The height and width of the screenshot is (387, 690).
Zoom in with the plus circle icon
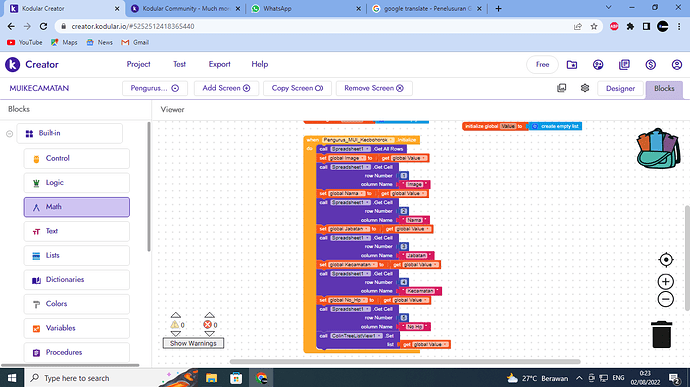pyautogui.click(x=666, y=282)
